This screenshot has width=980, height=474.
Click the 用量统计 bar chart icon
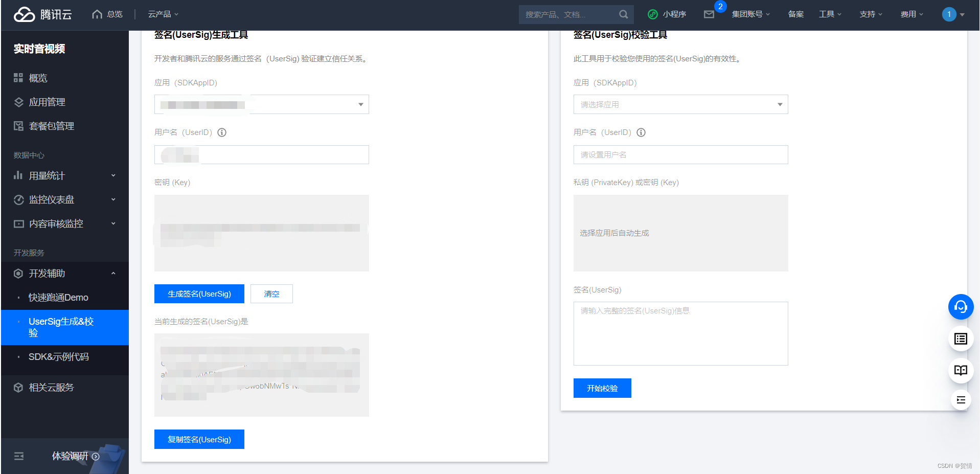tap(18, 175)
